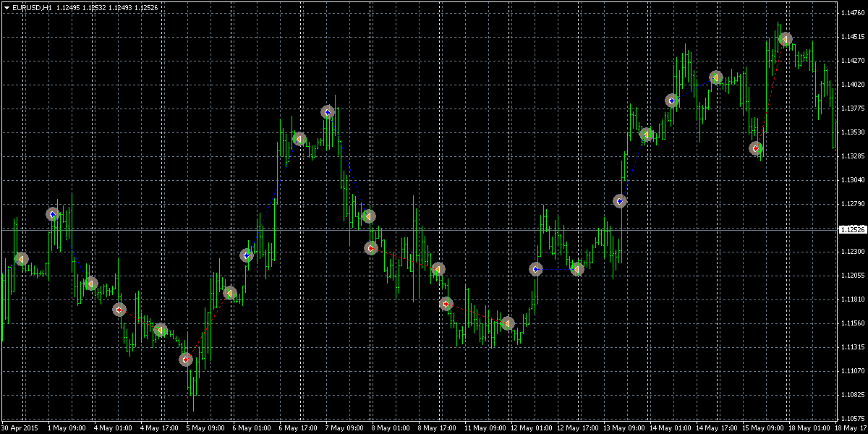Screen dimensions: 868x434
Task: Click the 1.13040 price scale label
Action: click(x=853, y=180)
